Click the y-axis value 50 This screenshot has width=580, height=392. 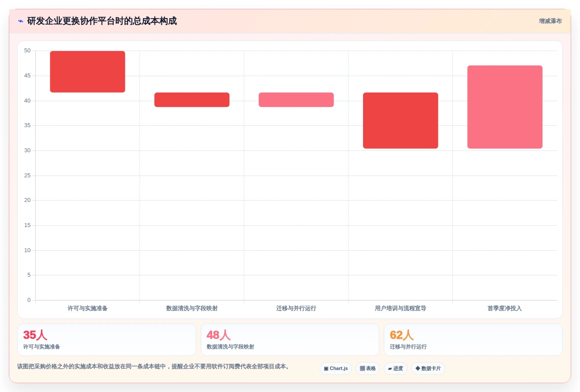[27, 51]
